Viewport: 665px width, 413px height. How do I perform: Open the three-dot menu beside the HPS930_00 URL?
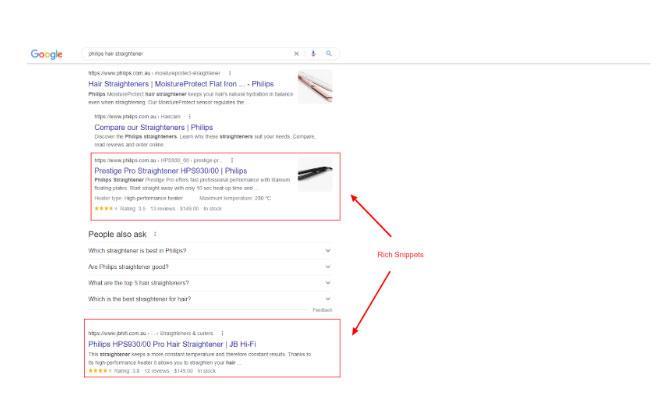click(232, 160)
